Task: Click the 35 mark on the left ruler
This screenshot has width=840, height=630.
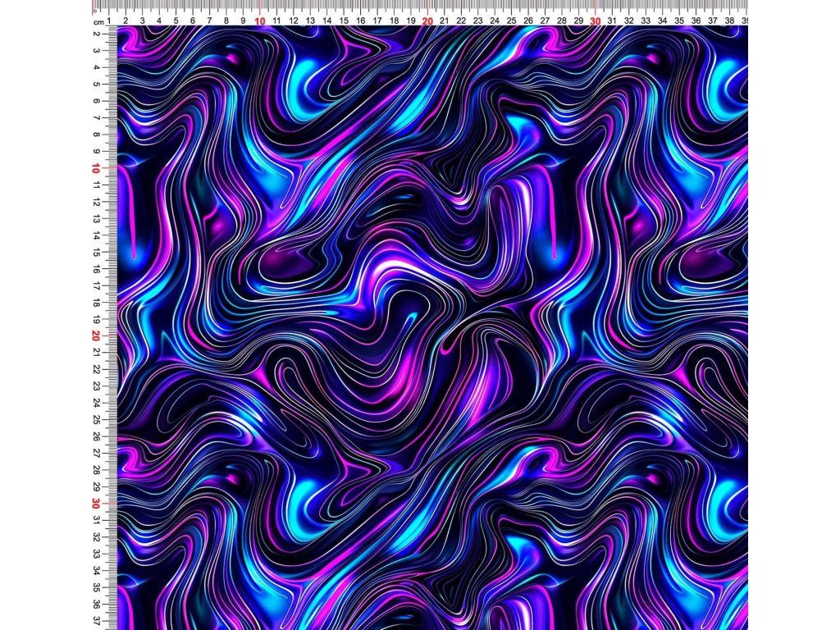Action: click(97, 587)
